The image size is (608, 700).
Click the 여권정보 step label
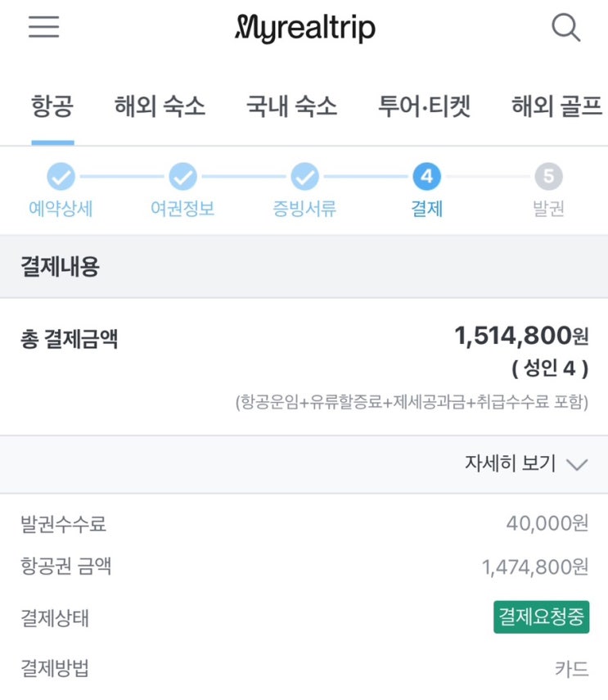click(x=182, y=209)
